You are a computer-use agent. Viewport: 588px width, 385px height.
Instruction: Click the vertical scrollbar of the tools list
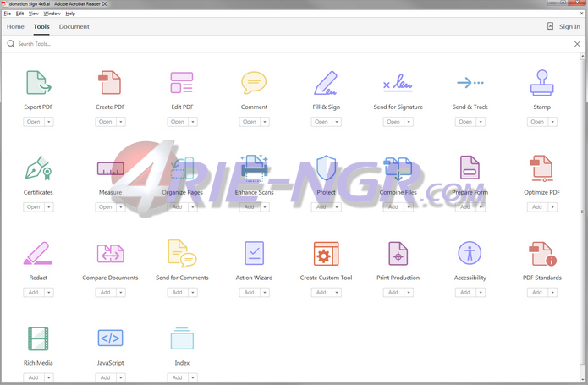[x=582, y=210]
